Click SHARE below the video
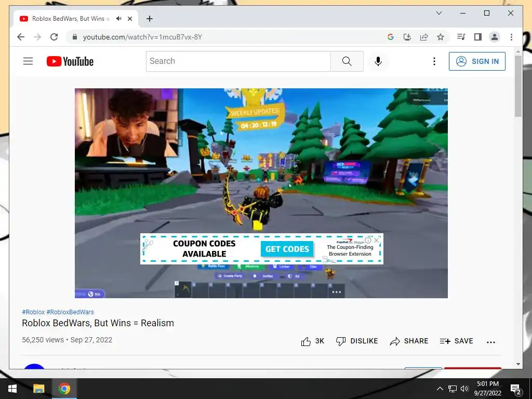The width and height of the screenshot is (532, 399). [x=409, y=341]
